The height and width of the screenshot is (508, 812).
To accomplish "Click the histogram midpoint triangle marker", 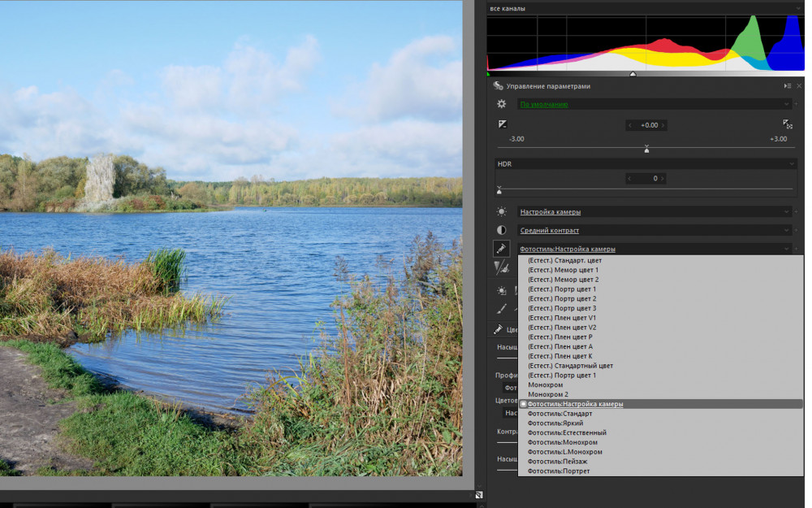I will 633,74.
